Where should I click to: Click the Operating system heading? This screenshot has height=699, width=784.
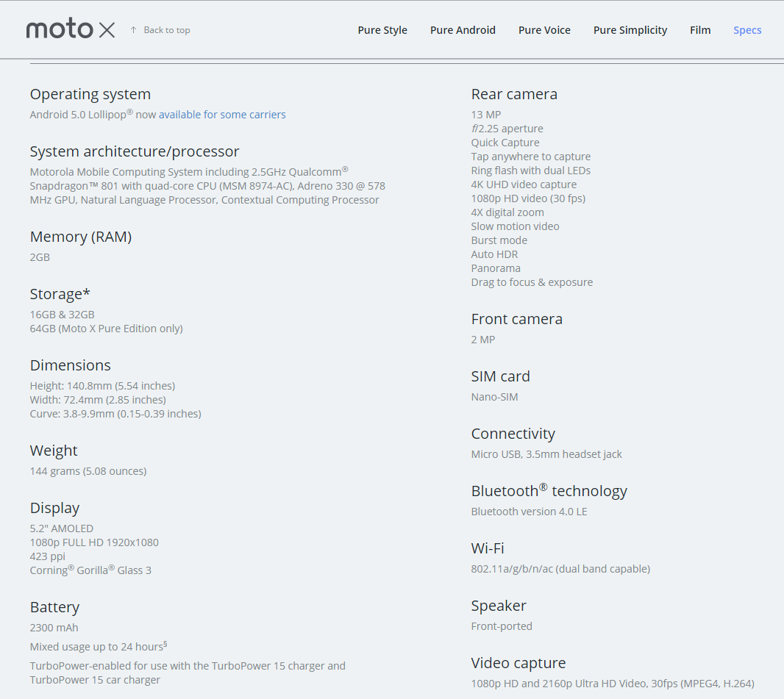(90, 94)
